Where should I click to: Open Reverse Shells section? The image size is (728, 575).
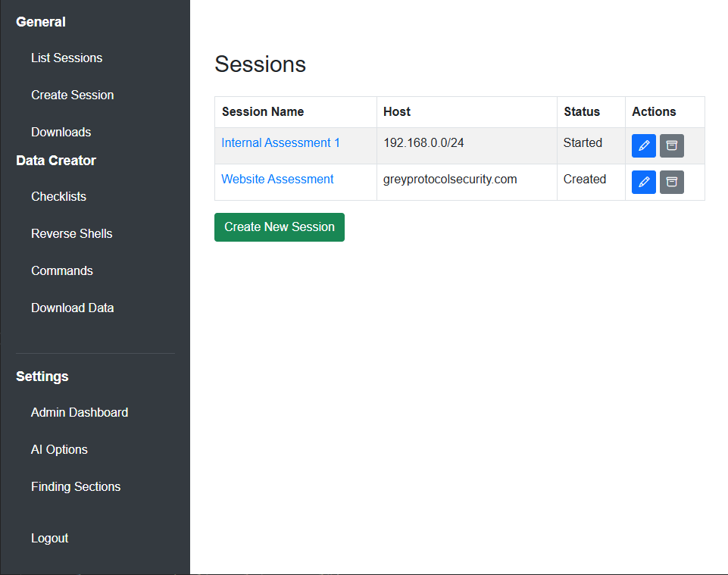coord(71,233)
